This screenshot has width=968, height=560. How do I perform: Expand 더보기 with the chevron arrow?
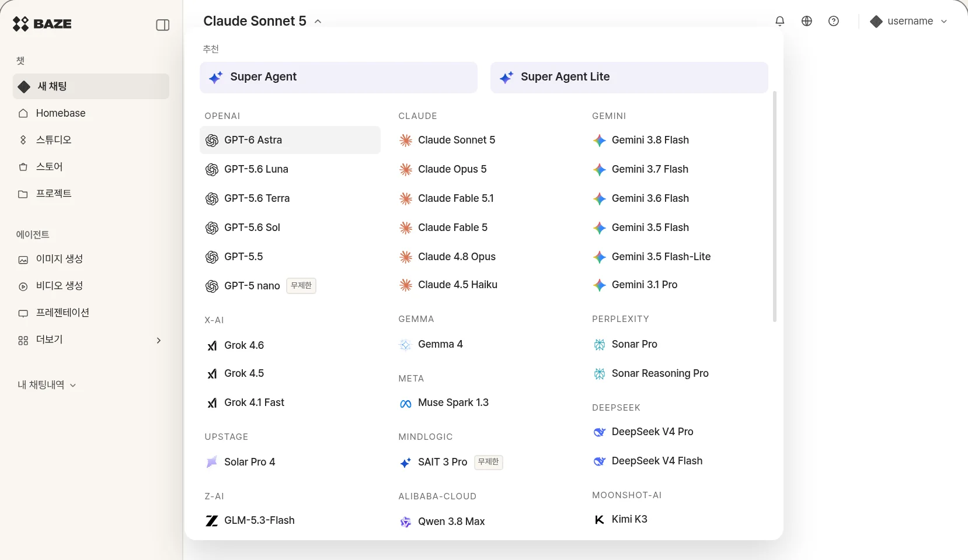[158, 340]
